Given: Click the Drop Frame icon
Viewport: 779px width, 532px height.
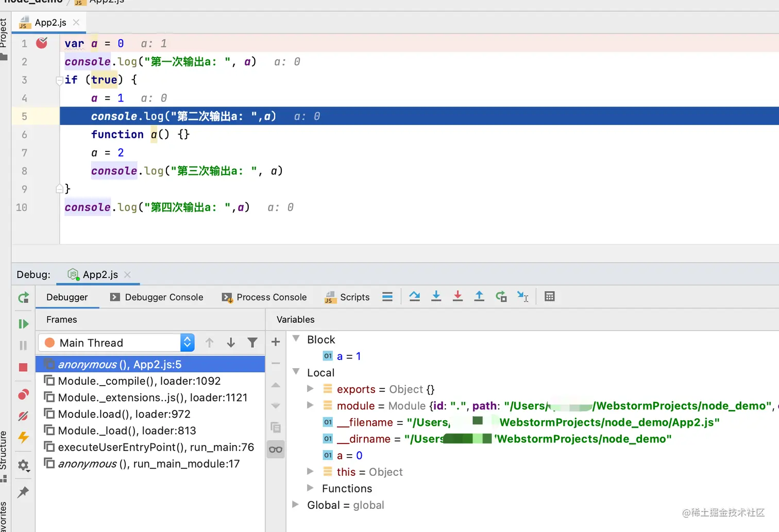Looking at the screenshot, I should (501, 297).
